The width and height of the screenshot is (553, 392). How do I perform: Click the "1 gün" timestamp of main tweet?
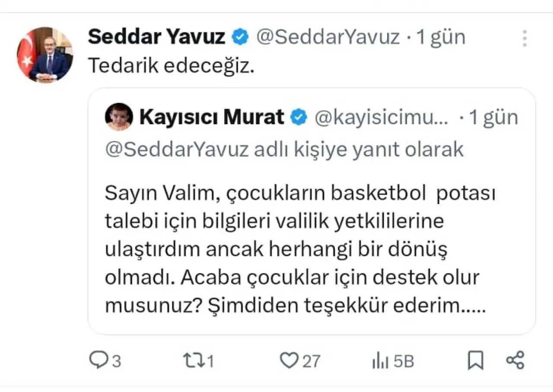click(441, 38)
